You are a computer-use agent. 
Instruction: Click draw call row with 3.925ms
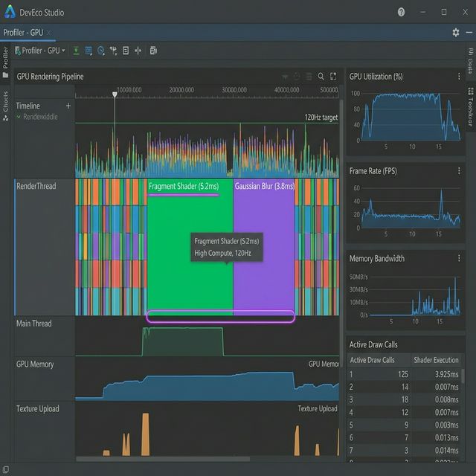(x=404, y=374)
